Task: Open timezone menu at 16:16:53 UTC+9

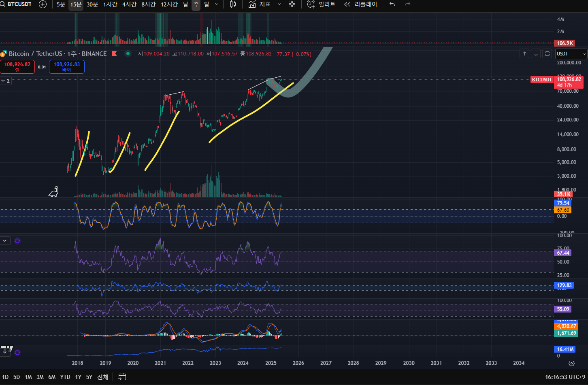Action: (565, 377)
